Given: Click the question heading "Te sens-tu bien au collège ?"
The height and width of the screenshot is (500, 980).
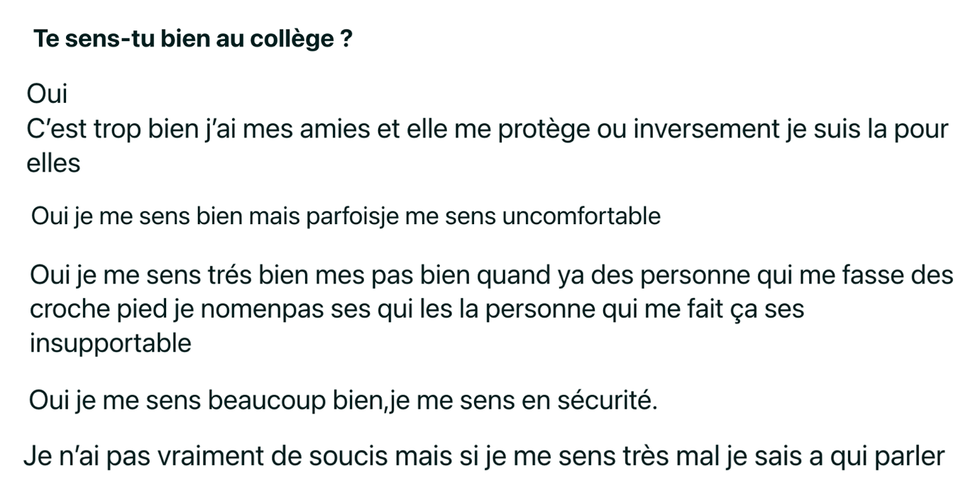Looking at the screenshot, I should pyautogui.click(x=193, y=39).
